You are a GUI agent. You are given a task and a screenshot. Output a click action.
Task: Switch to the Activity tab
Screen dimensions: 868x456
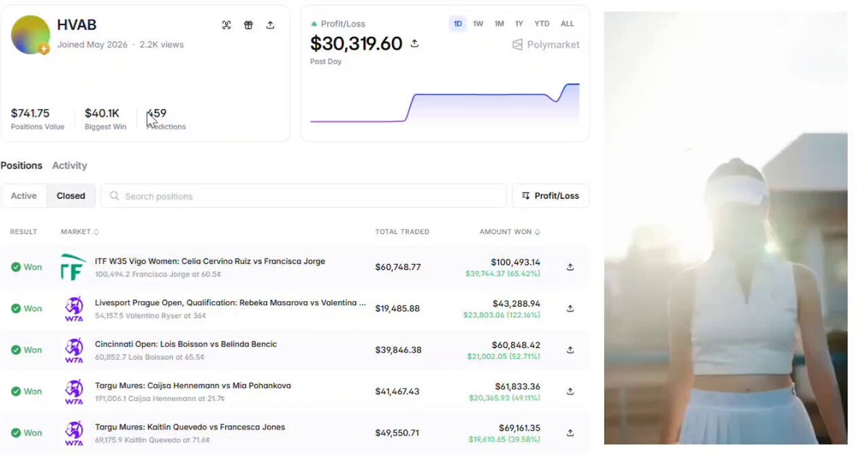69,166
